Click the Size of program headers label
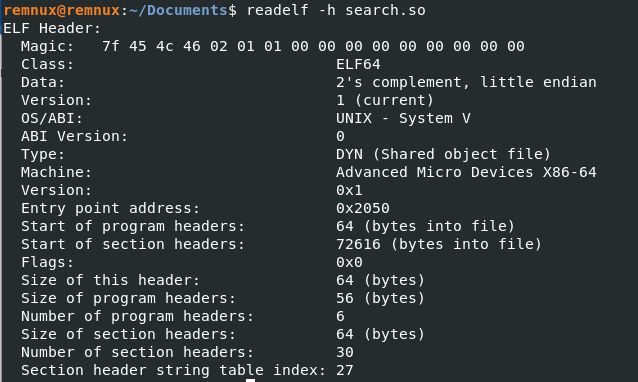Image resolution: width=638 pixels, height=382 pixels. (x=129, y=298)
